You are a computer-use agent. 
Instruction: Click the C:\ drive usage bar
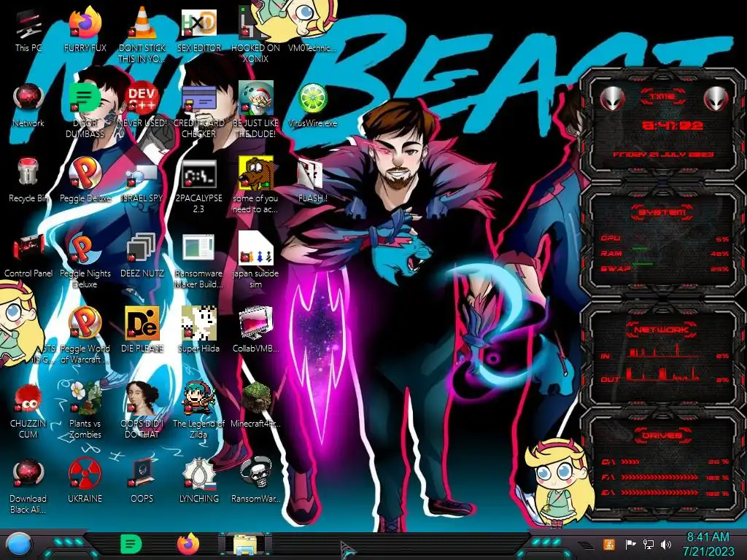630,462
